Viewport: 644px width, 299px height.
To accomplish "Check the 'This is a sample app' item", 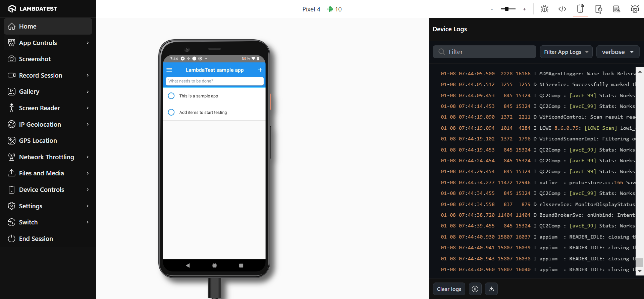I will [171, 96].
